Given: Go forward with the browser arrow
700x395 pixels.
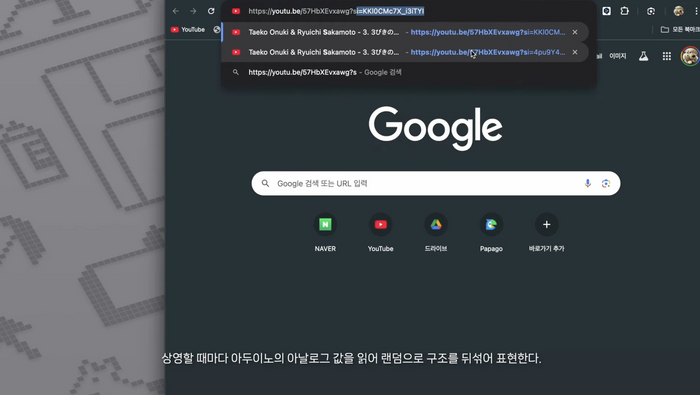Looking at the screenshot, I should (193, 11).
